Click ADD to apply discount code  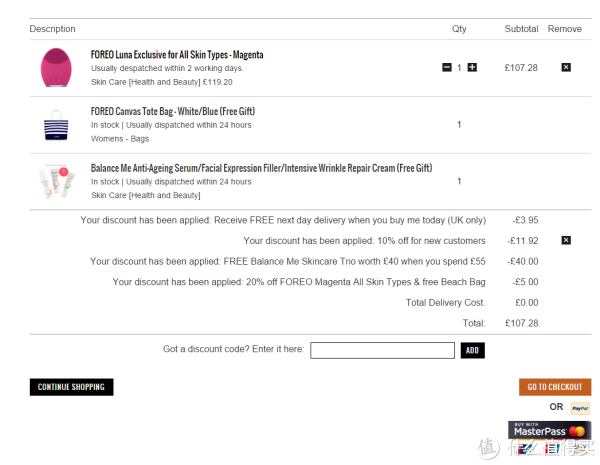(x=473, y=350)
